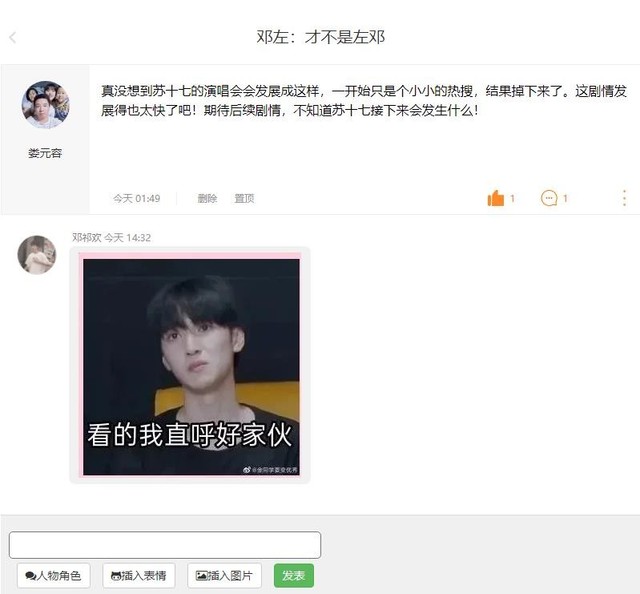Open the 看的我直呼好家伙 meme image
The width and height of the screenshot is (640, 594).
click(x=191, y=365)
